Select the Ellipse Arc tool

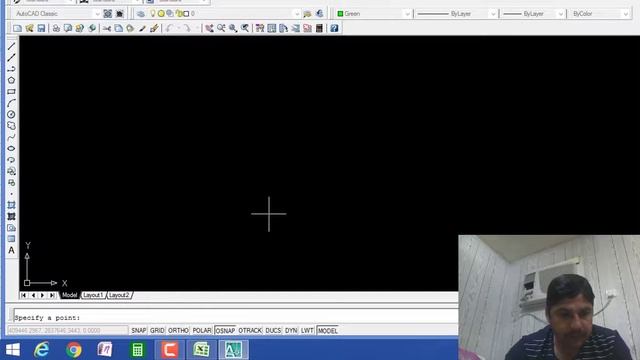click(11, 160)
